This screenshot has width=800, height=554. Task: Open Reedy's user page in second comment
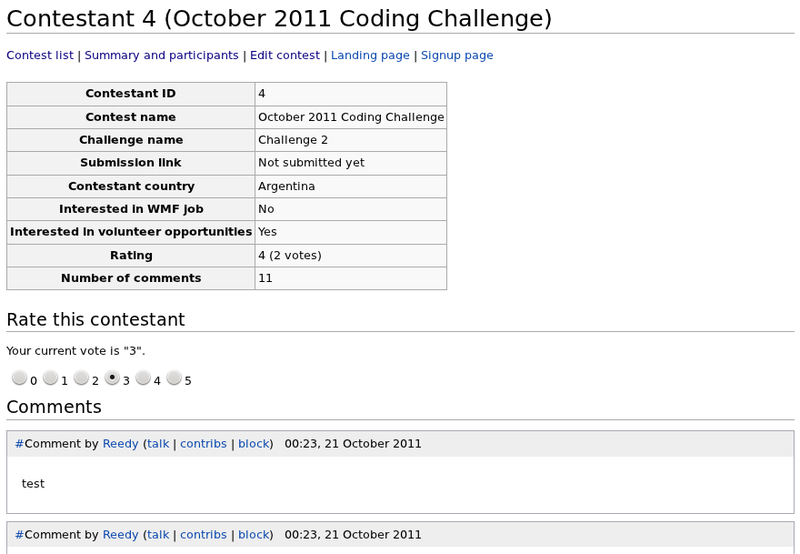[x=120, y=535]
